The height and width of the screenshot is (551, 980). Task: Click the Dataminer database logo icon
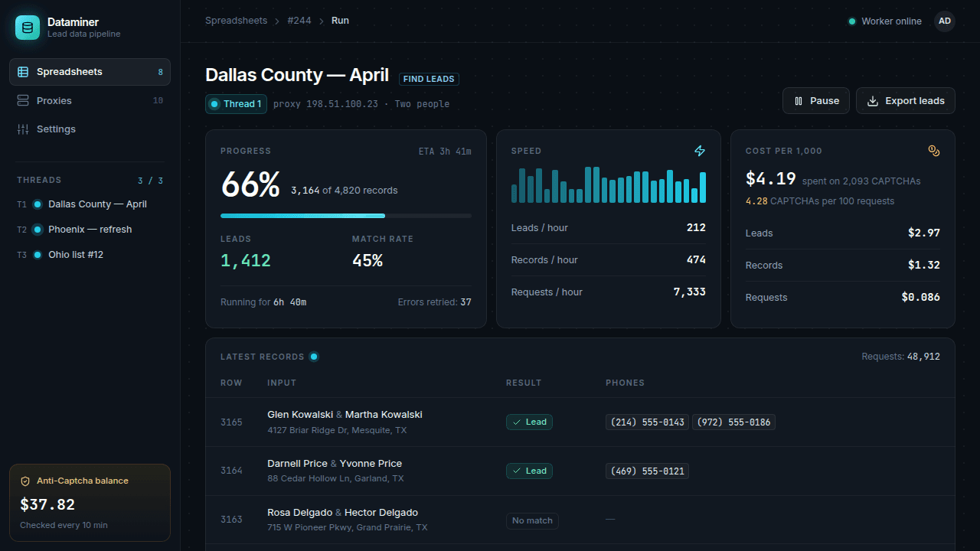[x=28, y=28]
